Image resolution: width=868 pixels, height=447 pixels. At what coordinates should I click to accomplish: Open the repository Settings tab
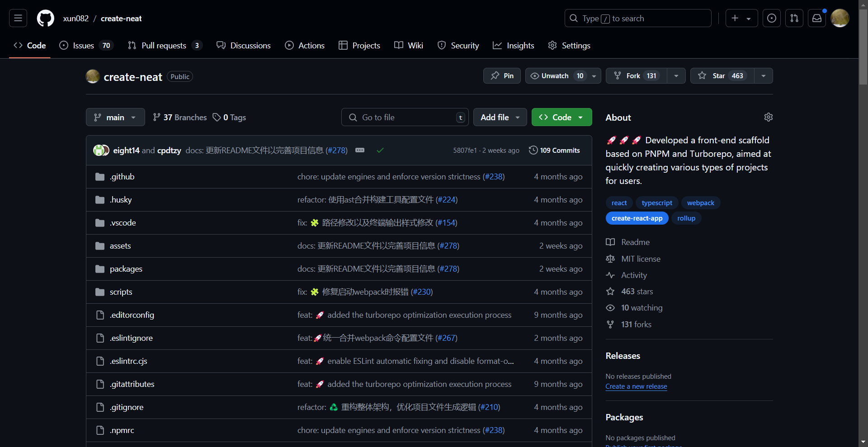pyautogui.click(x=569, y=45)
